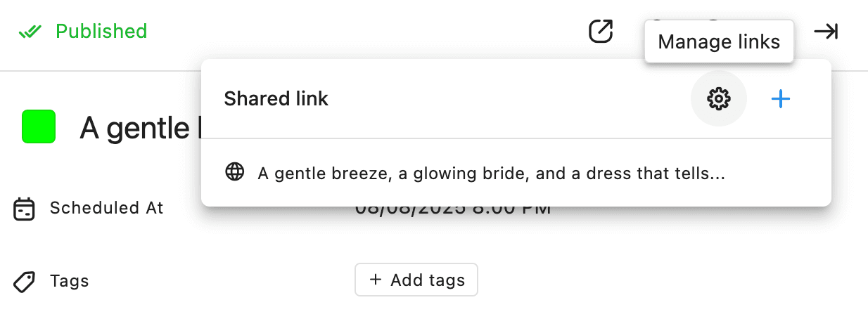868x326 pixels.
Task: Click the globe icon beside shared link
Action: tap(234, 172)
